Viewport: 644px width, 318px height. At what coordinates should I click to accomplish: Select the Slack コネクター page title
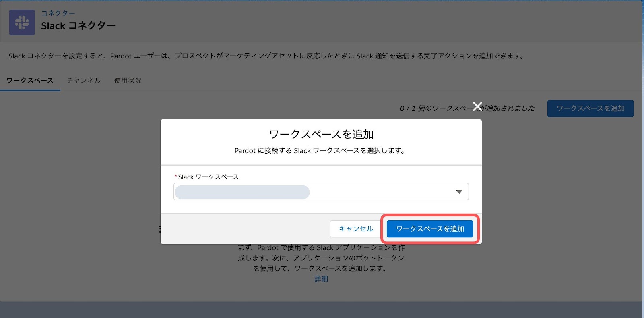(x=78, y=26)
